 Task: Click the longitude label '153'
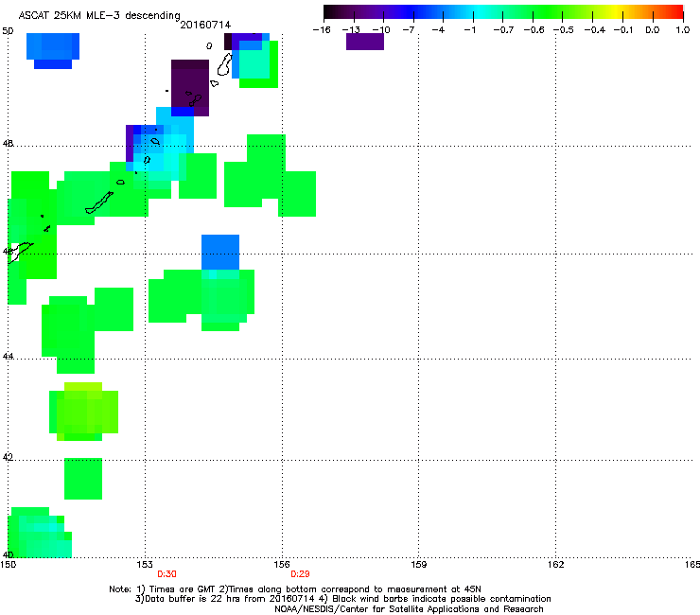point(145,565)
